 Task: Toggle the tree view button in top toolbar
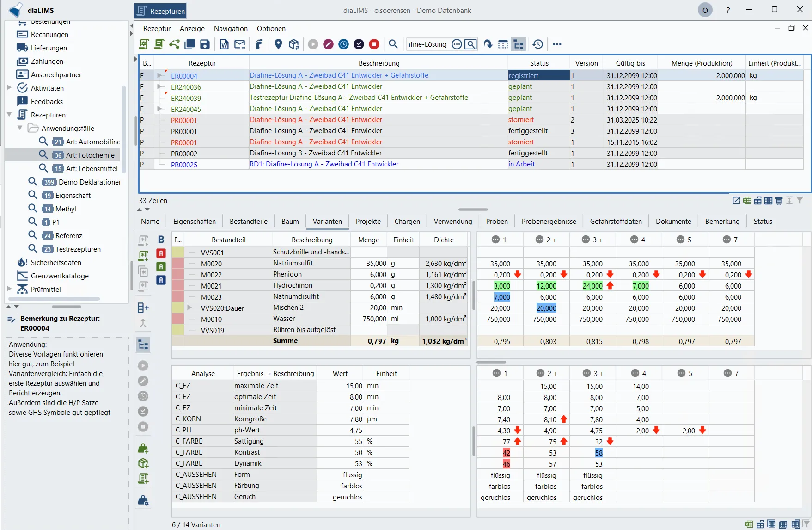pos(519,44)
